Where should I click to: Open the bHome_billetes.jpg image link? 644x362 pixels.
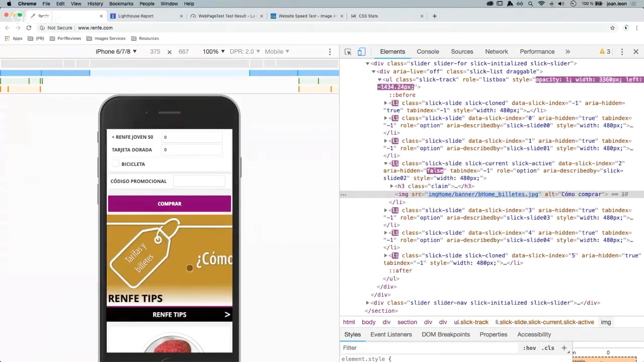tap(483, 195)
